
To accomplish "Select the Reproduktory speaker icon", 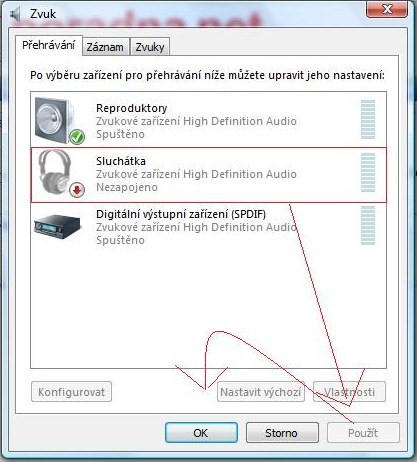I will click(x=55, y=121).
